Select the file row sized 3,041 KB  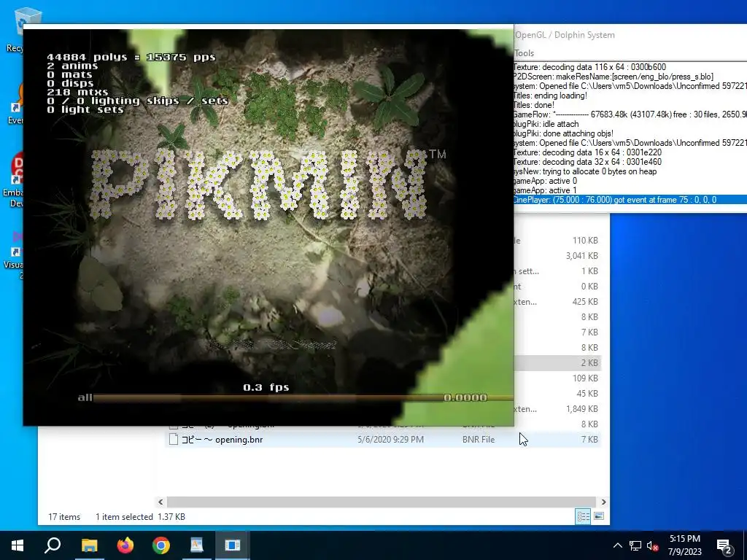(557, 256)
